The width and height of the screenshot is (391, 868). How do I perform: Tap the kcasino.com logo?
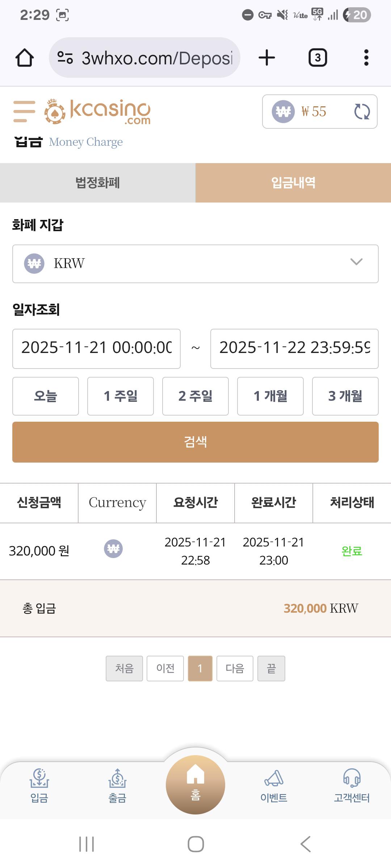(98, 111)
